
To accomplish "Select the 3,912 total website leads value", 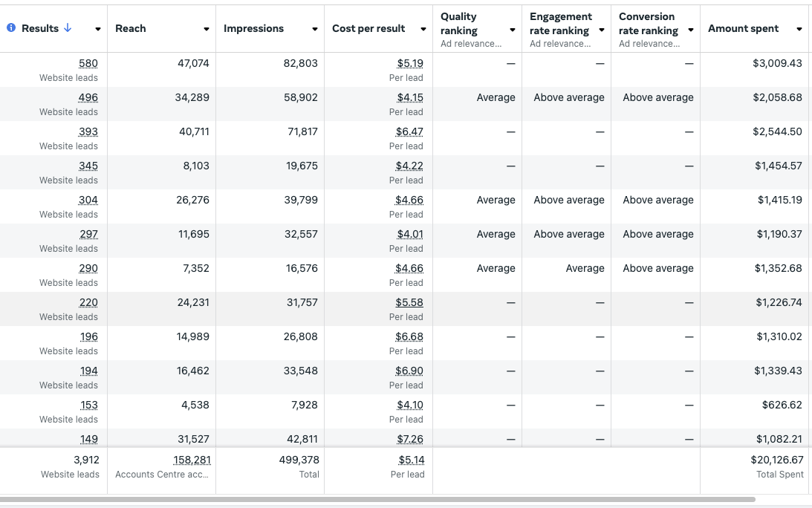I will coord(86,460).
